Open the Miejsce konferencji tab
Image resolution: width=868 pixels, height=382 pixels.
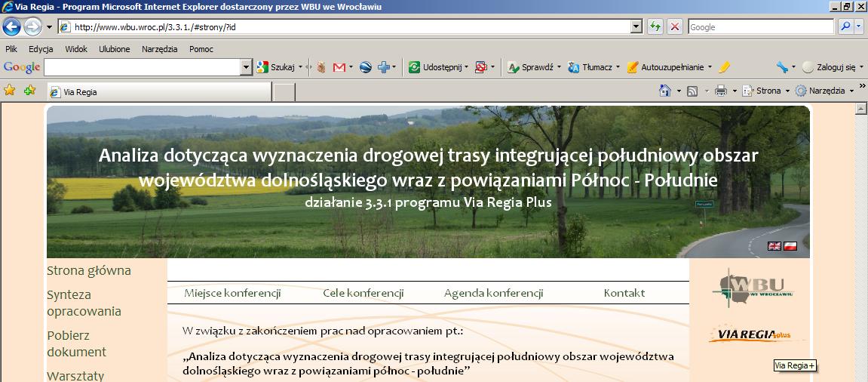(233, 293)
